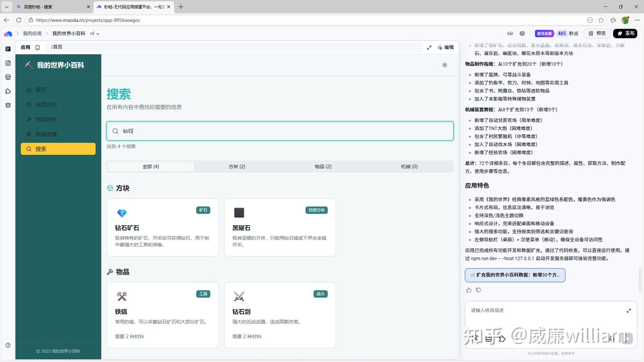Image resolution: width=644 pixels, height=362 pixels.
Task: Expand the app preview to fullscreen
Action: click(429, 47)
